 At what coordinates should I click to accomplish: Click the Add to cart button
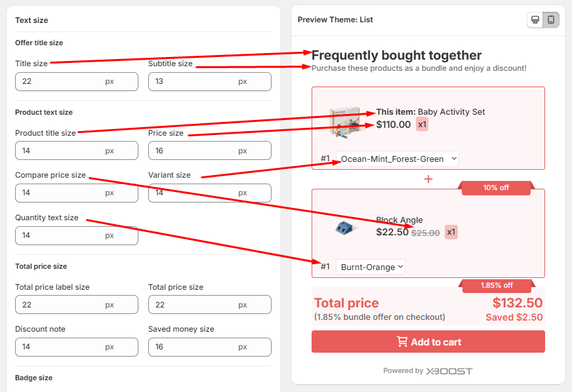428,342
